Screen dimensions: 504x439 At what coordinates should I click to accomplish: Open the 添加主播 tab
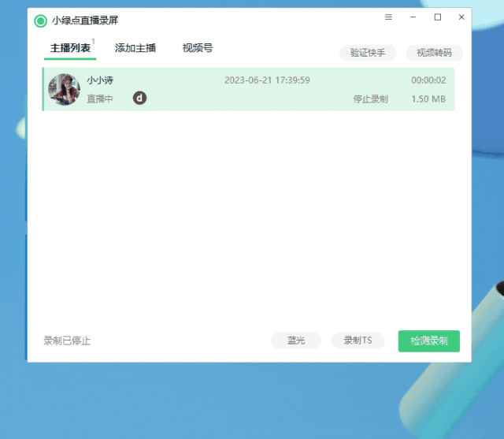135,48
